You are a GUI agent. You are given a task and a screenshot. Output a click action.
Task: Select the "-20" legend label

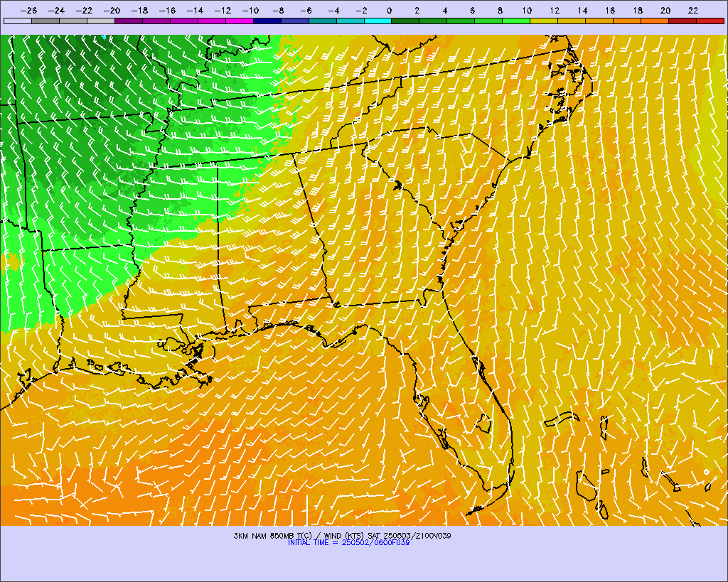click(x=112, y=11)
